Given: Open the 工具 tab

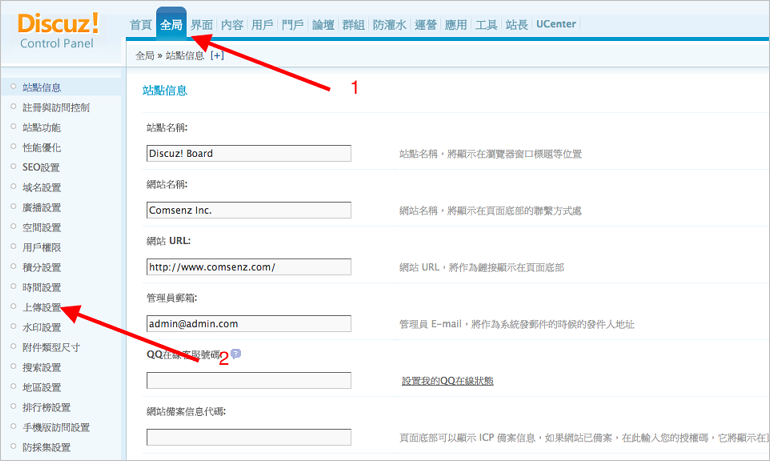Looking at the screenshot, I should click(x=486, y=24).
